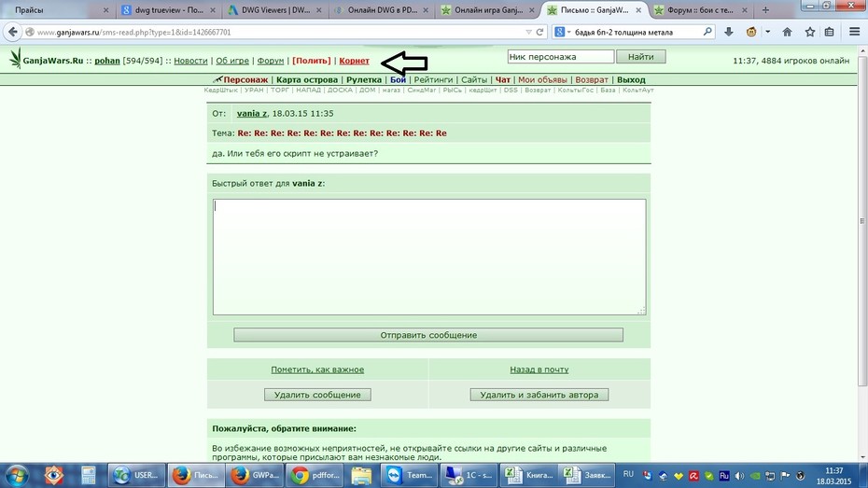Viewport: 868px width, 488px height.
Task: Open bookmarks list icon
Action: pos(829,32)
